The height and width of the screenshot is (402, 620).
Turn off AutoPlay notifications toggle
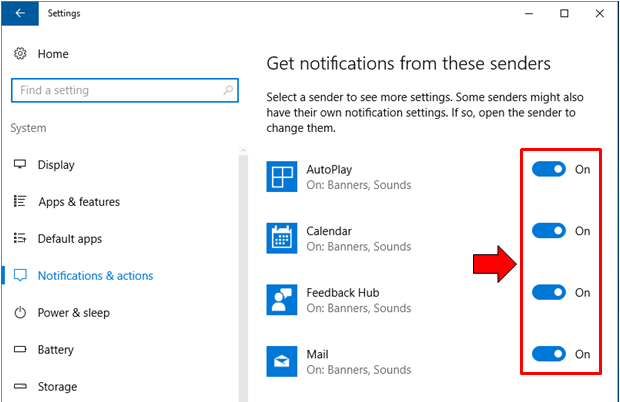coord(548,170)
